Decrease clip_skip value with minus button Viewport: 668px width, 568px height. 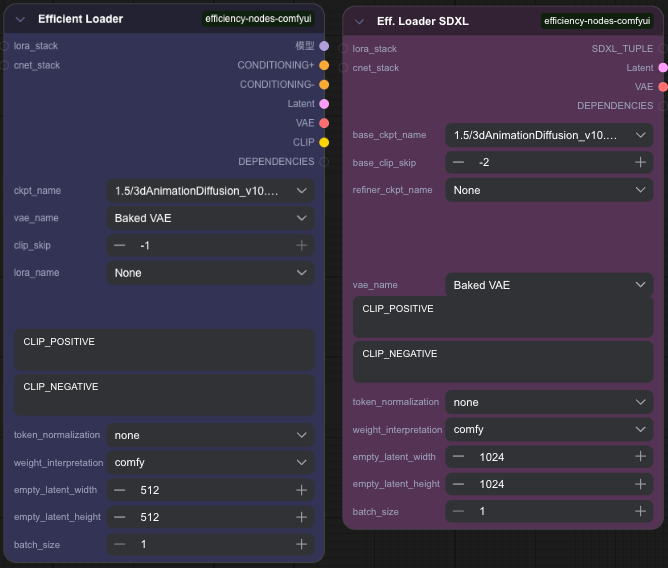click(119, 245)
